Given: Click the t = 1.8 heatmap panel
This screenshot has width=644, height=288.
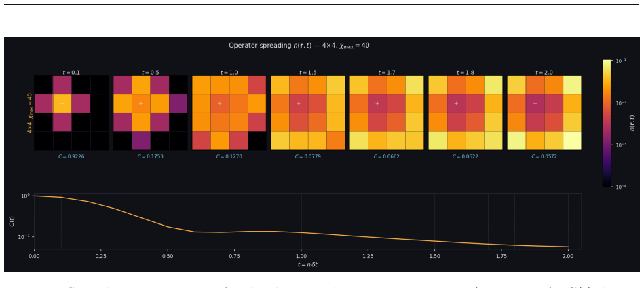Looking at the screenshot, I should (466, 113).
